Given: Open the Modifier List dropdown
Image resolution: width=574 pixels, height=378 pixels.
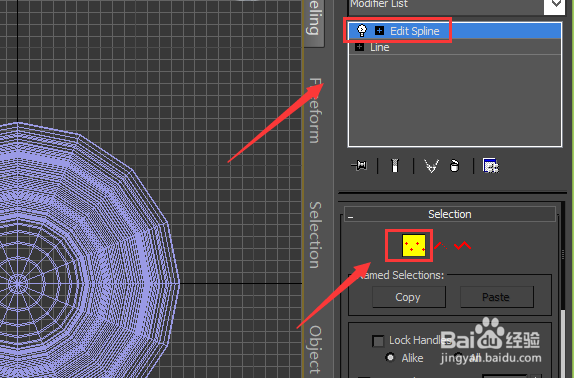Looking at the screenshot, I should tap(556, 4).
